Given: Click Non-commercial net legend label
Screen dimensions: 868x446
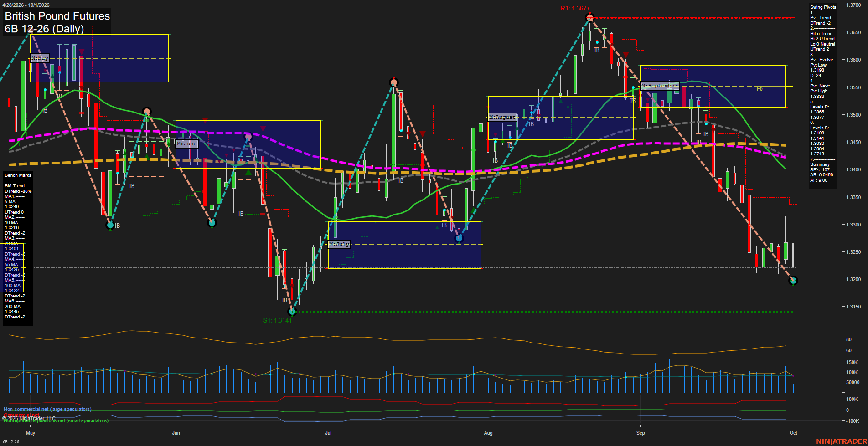Looking at the screenshot, I should click(x=47, y=409).
